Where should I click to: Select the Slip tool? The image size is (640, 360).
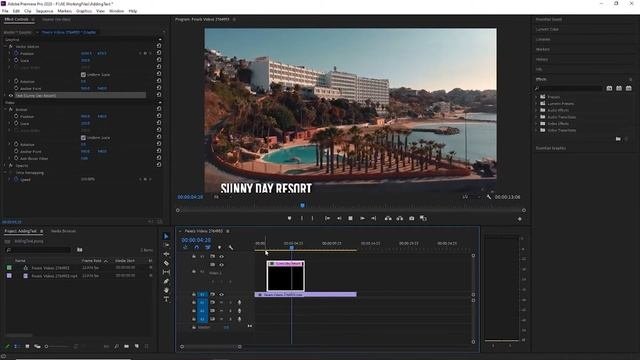pos(166,272)
